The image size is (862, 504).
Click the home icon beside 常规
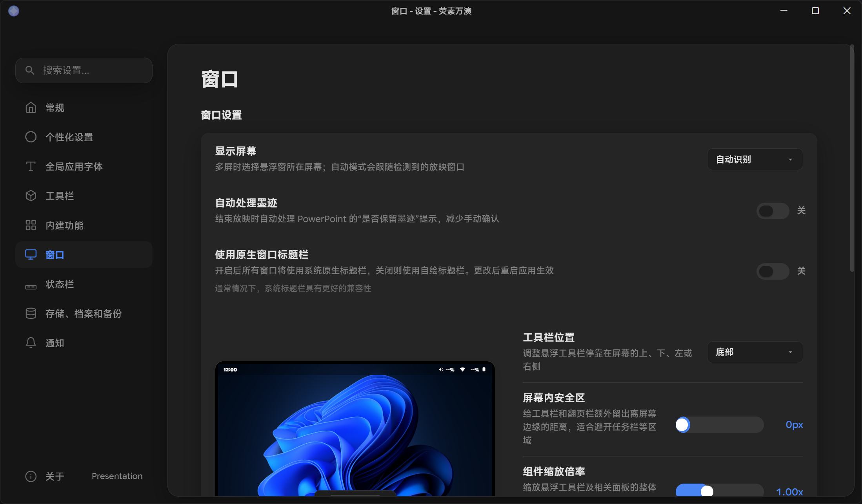tap(31, 107)
